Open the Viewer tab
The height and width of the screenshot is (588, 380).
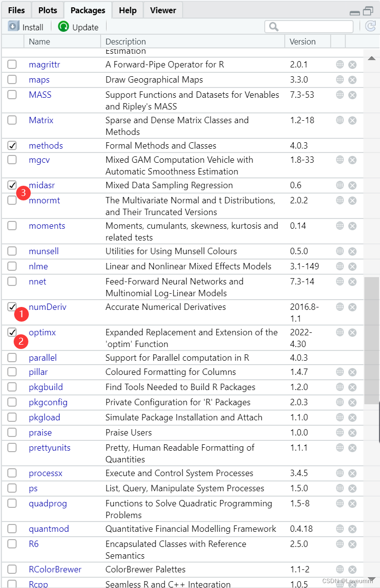[x=163, y=10]
